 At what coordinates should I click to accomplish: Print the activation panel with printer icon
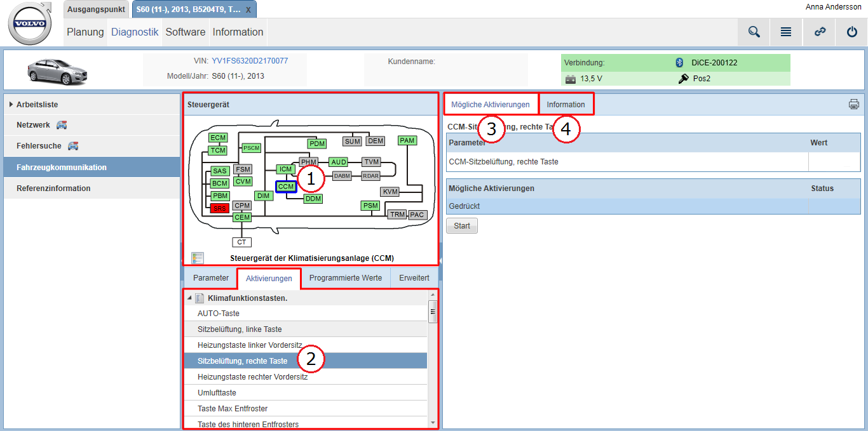[854, 104]
